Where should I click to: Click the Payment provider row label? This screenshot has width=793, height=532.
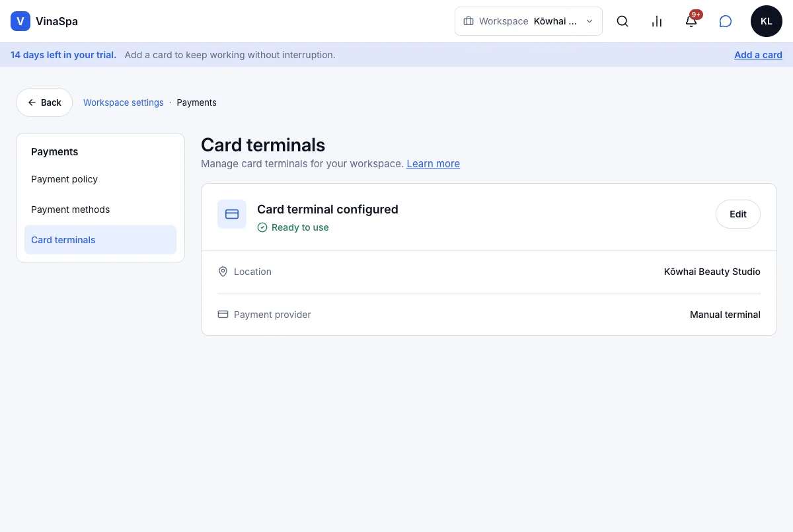(272, 315)
